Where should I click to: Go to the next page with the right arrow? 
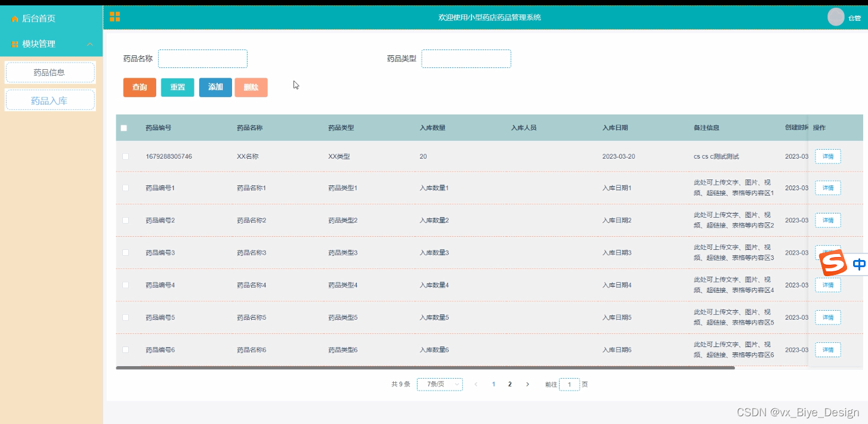point(527,385)
